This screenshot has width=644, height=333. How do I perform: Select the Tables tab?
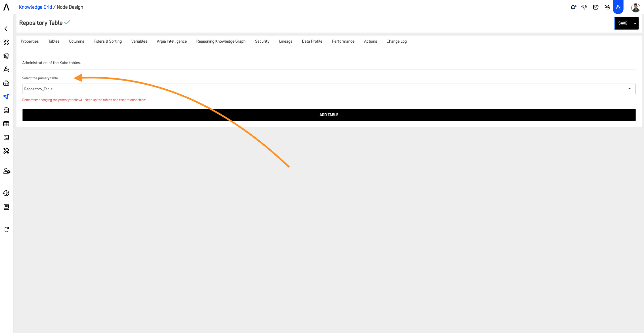click(x=54, y=41)
